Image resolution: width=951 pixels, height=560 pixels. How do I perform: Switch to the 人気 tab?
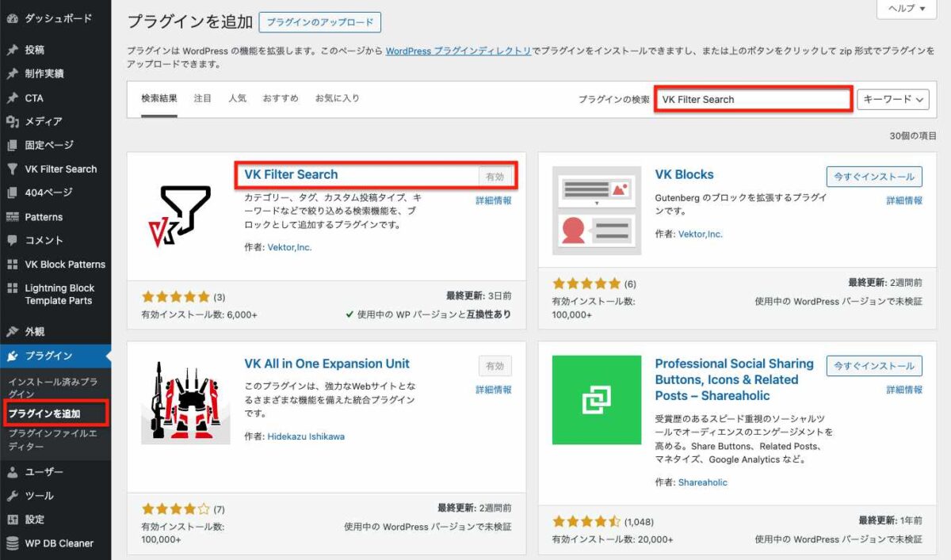(237, 97)
